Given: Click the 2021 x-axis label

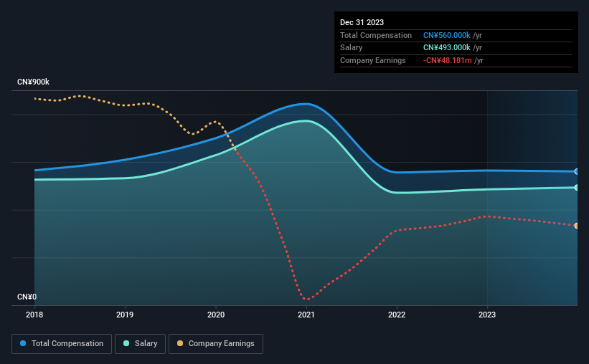Looking at the screenshot, I should point(306,315).
